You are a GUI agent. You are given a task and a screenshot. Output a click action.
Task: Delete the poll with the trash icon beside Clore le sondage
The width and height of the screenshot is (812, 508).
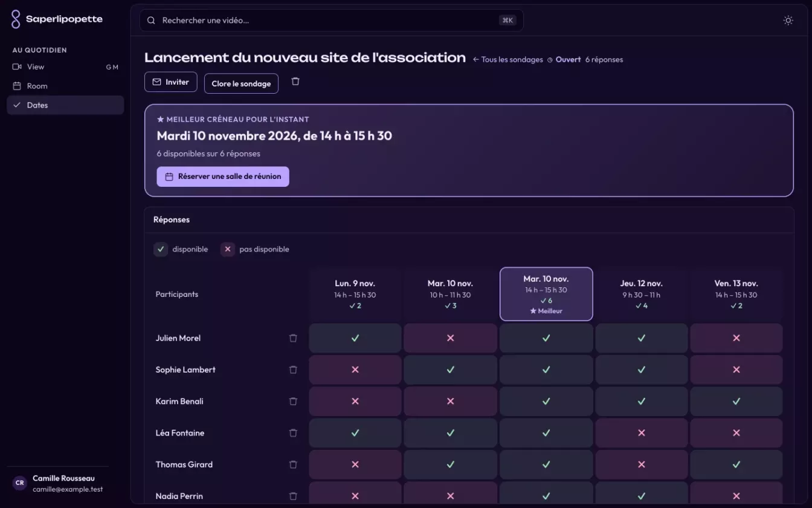295,82
